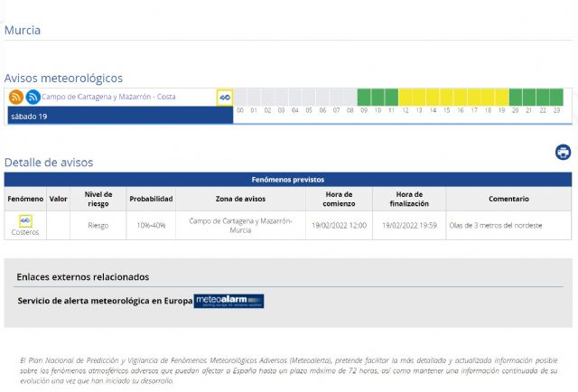Click the coastal warning icon beside the zone name
This screenshot has width=578, height=392.
pos(225,97)
